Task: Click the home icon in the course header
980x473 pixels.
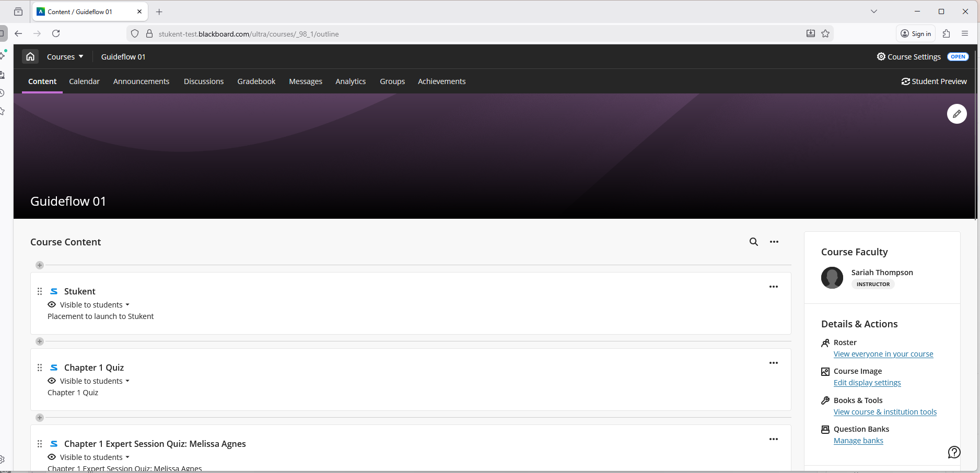Action: pos(30,56)
